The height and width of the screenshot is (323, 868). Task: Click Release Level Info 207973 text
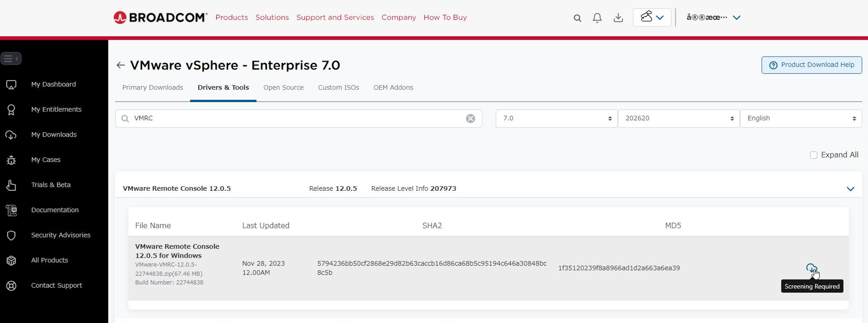[414, 189]
